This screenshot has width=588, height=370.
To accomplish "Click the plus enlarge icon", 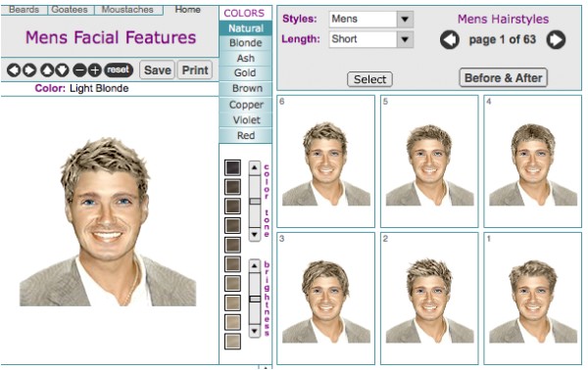I will (x=95, y=70).
